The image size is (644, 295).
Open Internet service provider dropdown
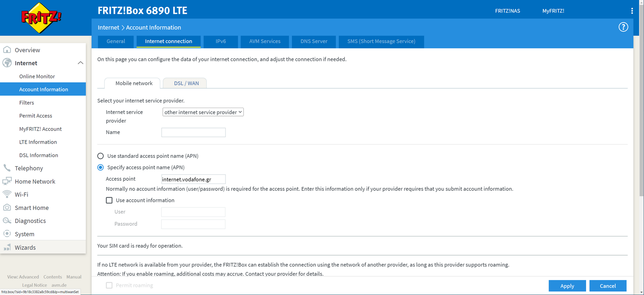(x=203, y=112)
